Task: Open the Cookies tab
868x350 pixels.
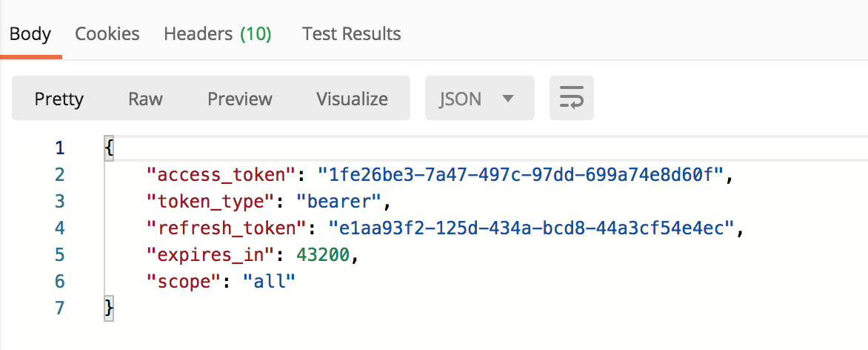Action: click(107, 33)
